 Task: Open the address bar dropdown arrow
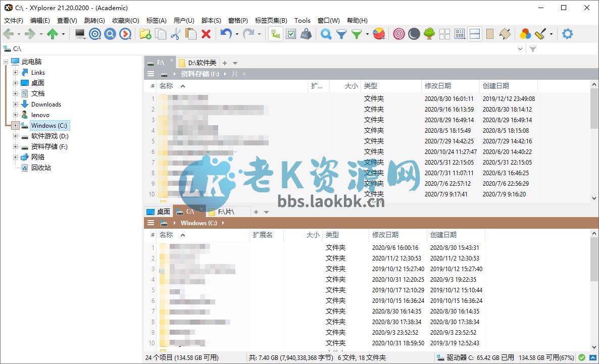(x=520, y=49)
